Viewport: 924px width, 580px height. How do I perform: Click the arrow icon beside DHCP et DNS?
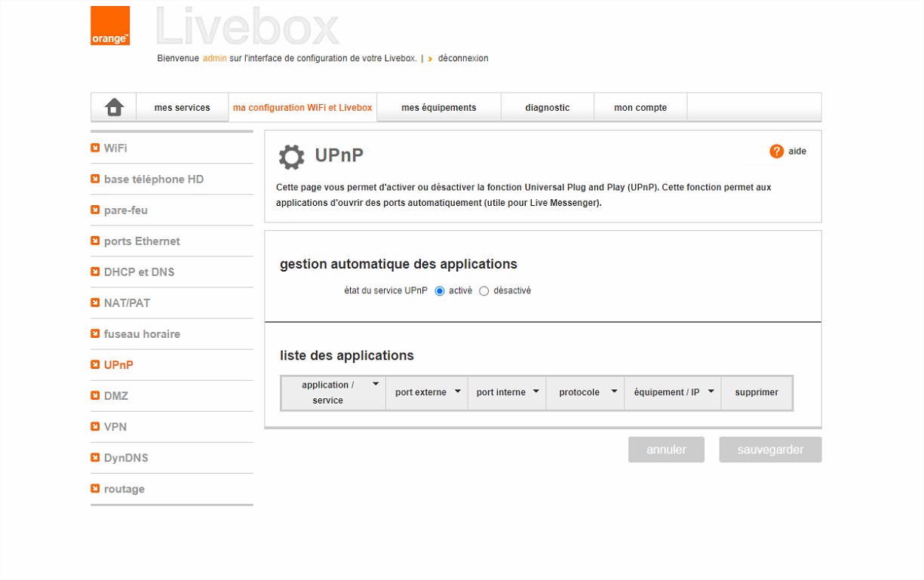[x=95, y=272]
